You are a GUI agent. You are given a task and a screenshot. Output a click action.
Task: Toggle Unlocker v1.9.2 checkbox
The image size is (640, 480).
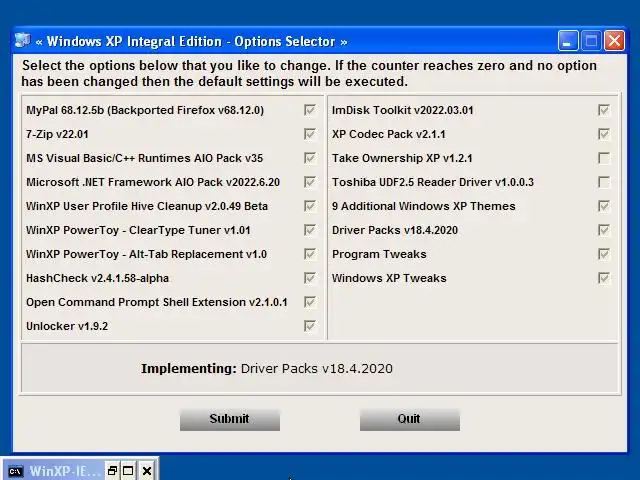309,326
